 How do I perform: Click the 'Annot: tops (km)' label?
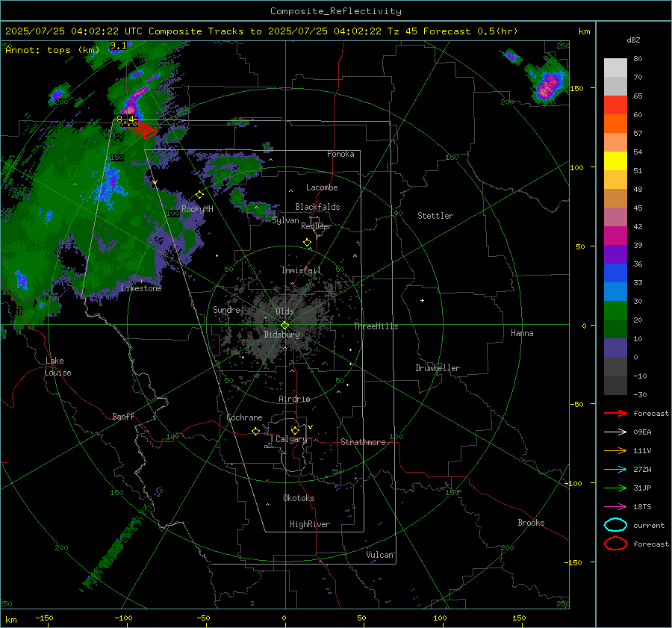point(52,50)
